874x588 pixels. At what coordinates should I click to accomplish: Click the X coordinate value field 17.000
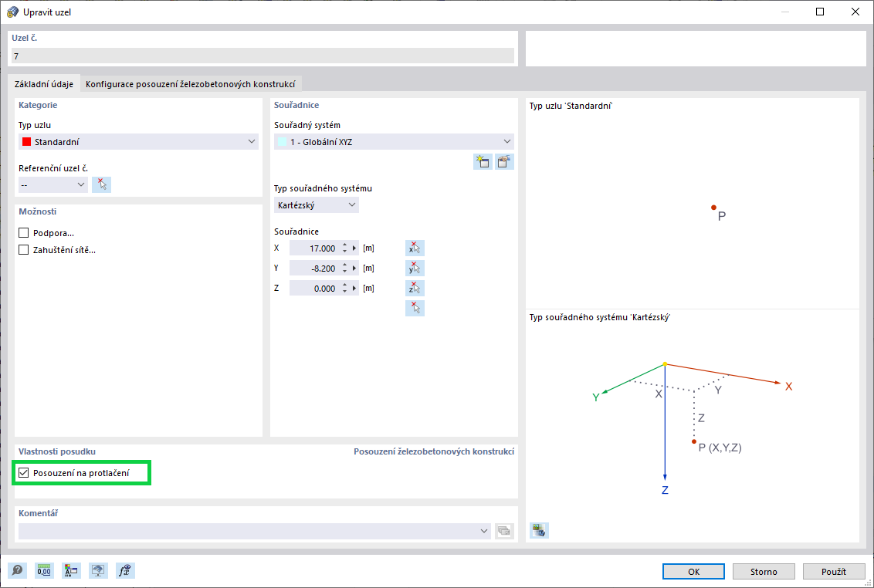tap(315, 248)
